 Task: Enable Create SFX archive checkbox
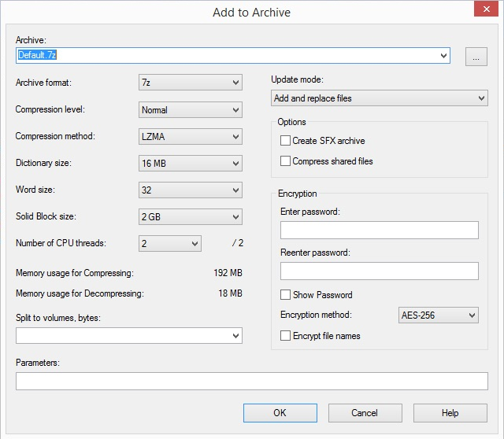tap(286, 141)
